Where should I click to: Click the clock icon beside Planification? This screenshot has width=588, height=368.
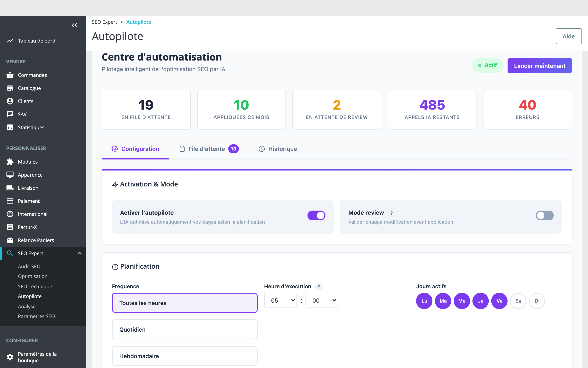[115, 267]
